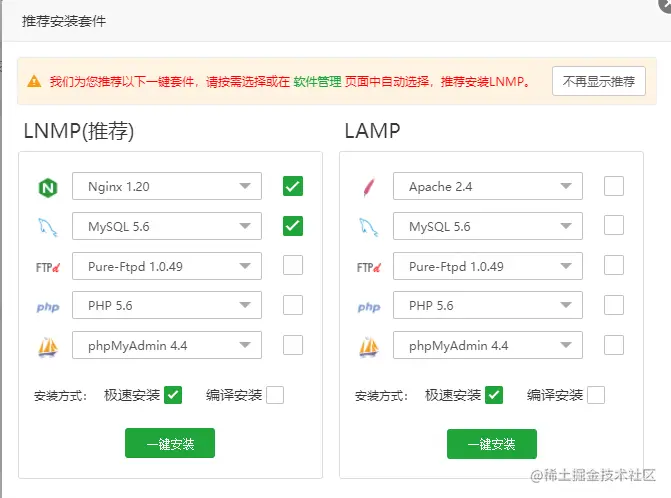Click the phpMyAdmin sailboat icon in LNMP
The image size is (671, 498).
point(48,347)
